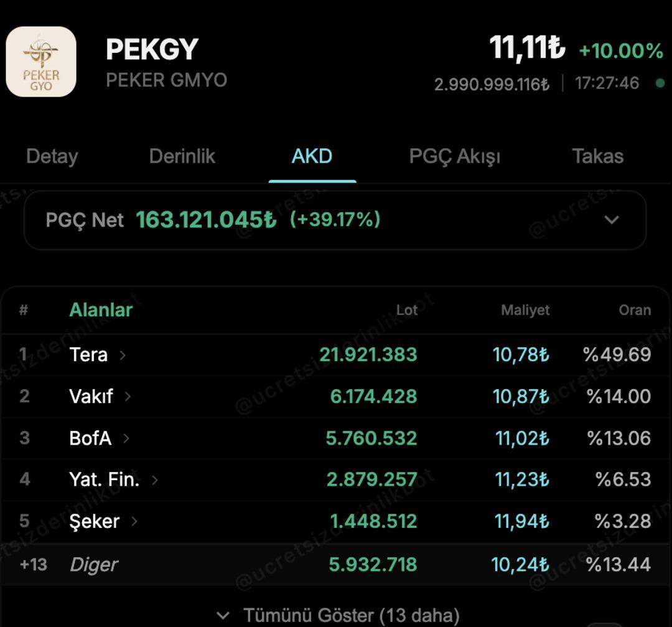This screenshot has width=672, height=627.
Task: Select the AKD tab
Action: point(312,156)
